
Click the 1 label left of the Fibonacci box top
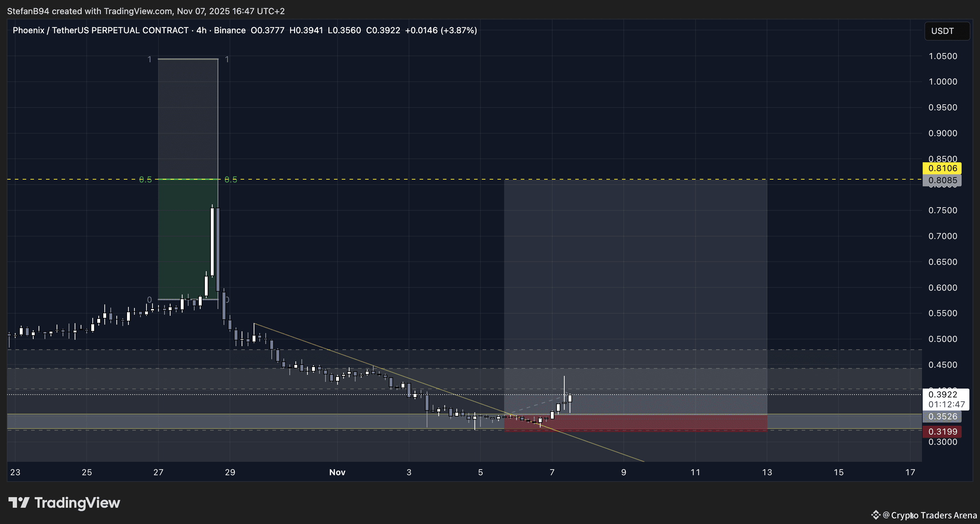coord(150,59)
